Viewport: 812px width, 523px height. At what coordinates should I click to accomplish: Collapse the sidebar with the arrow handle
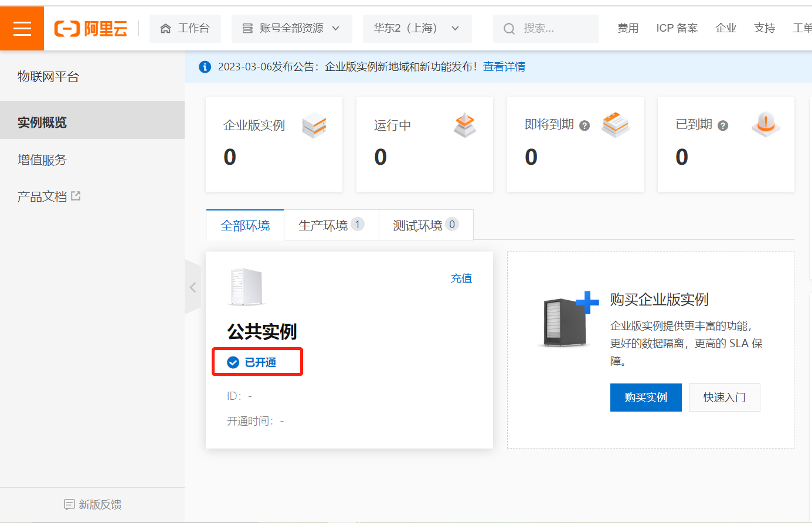coord(193,287)
